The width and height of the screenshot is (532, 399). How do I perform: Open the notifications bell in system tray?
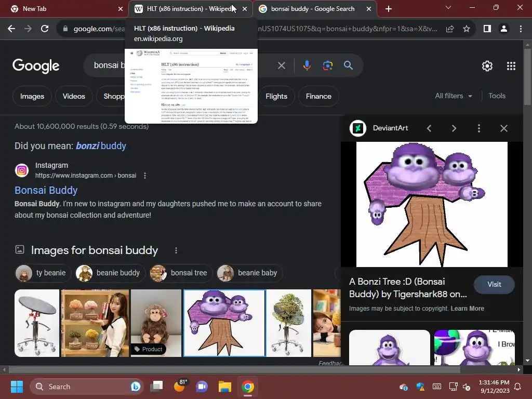pyautogui.click(x=518, y=387)
